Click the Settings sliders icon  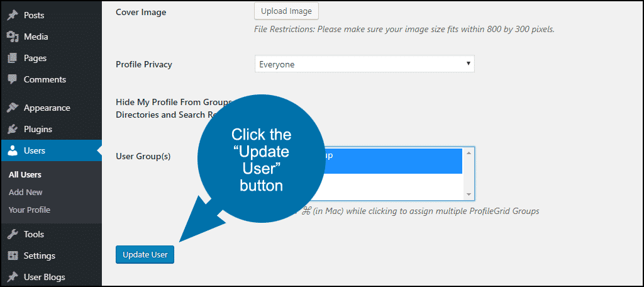pyautogui.click(x=13, y=256)
